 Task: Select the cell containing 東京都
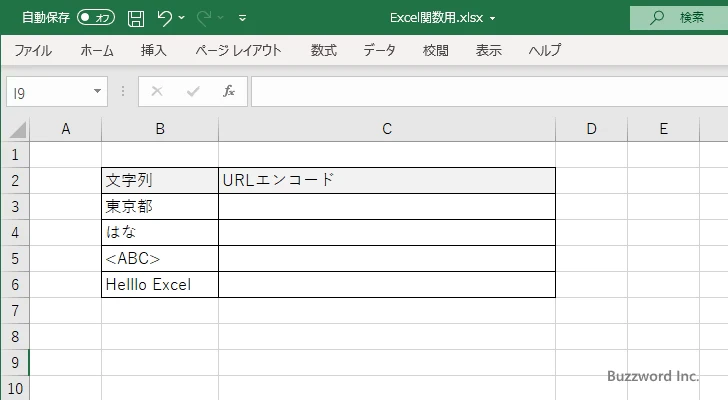click(x=160, y=206)
